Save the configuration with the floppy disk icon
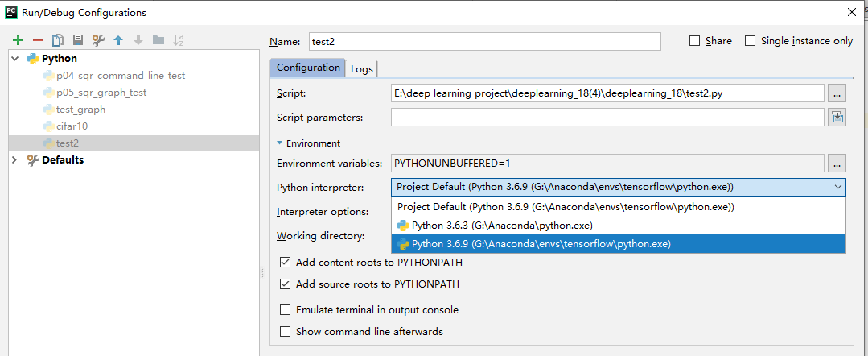This screenshot has width=868, height=356. (78, 40)
